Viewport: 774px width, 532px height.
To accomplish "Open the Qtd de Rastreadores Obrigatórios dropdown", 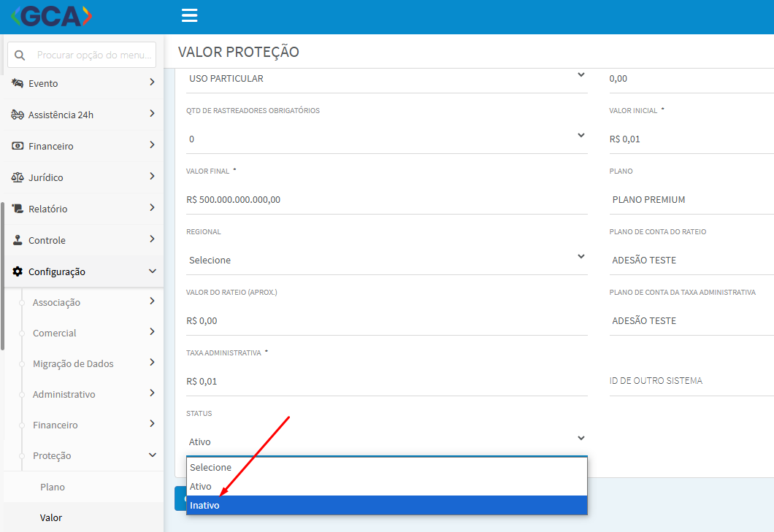I will point(386,139).
